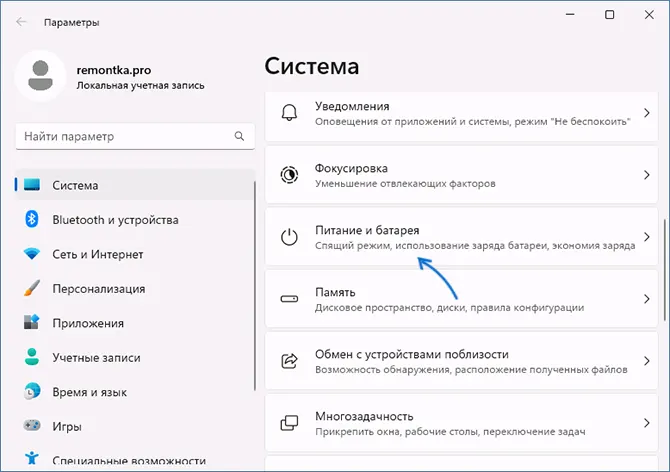Expand Уведомления with its chevron

tap(646, 113)
